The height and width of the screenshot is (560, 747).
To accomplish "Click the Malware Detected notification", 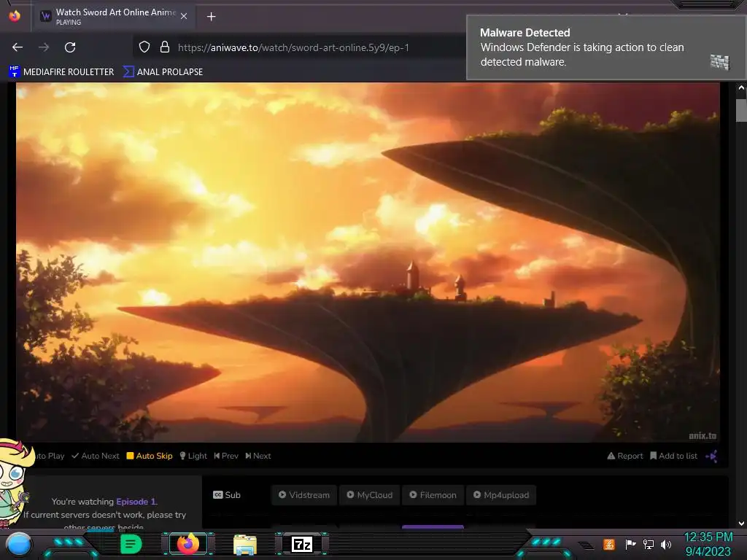I will [x=606, y=47].
